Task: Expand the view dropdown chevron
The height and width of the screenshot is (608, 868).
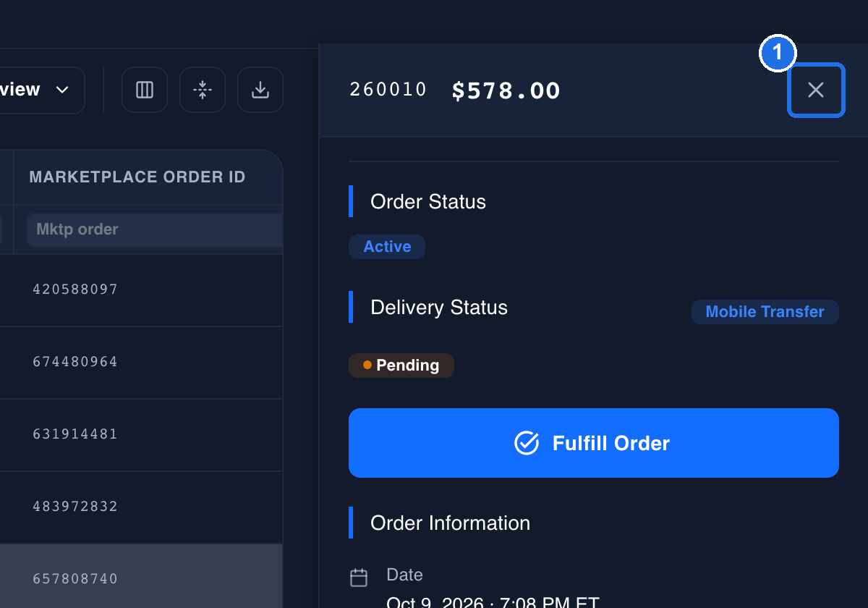Action: tap(62, 90)
